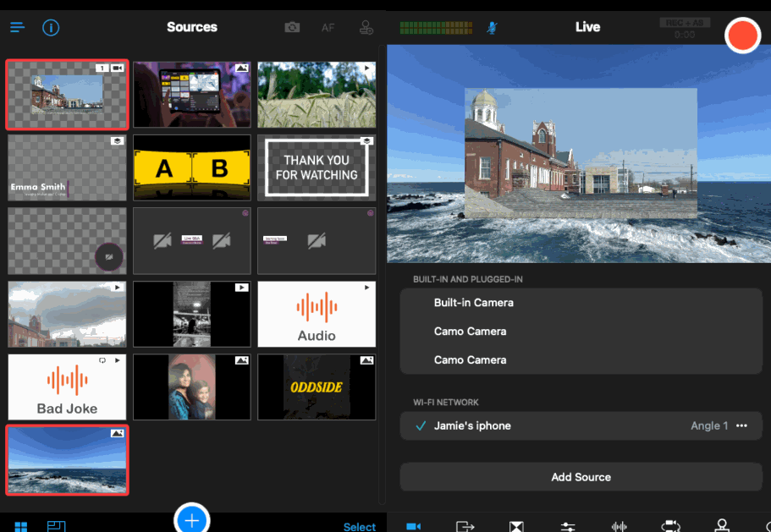Viewport: 771px width, 532px height.
Task: Click the image icon on tablet screenshot source
Action: click(x=241, y=69)
